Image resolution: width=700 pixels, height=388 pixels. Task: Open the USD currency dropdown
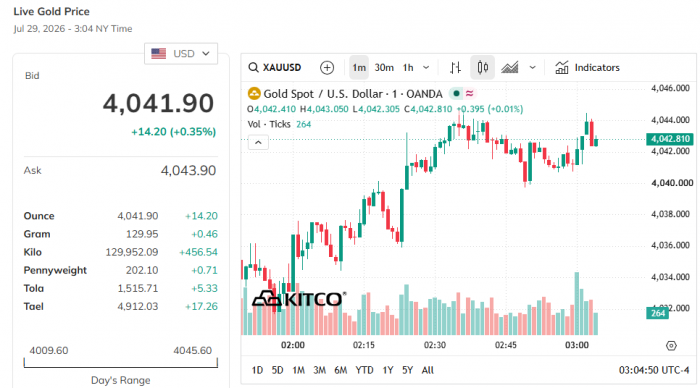(181, 54)
